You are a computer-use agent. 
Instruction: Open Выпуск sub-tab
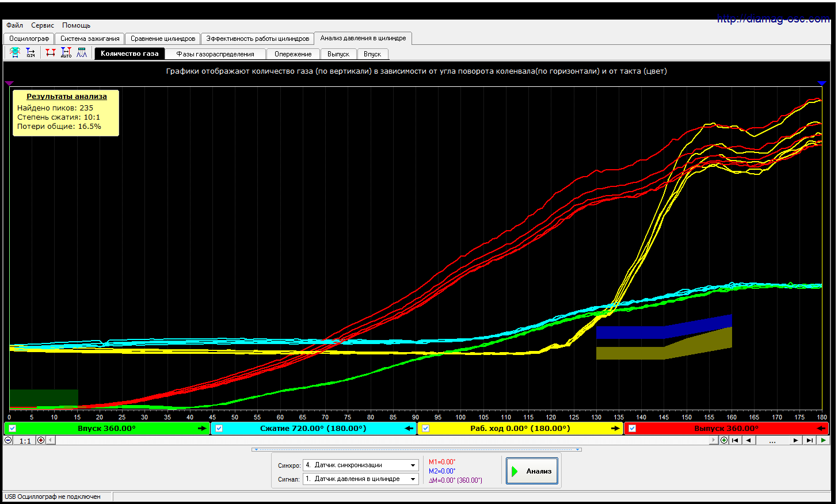(338, 54)
